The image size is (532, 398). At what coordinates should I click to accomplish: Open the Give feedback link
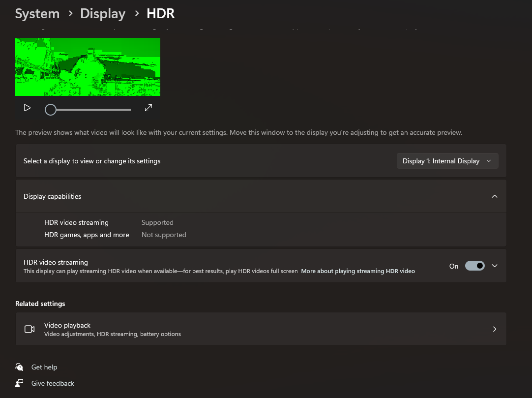pos(53,383)
